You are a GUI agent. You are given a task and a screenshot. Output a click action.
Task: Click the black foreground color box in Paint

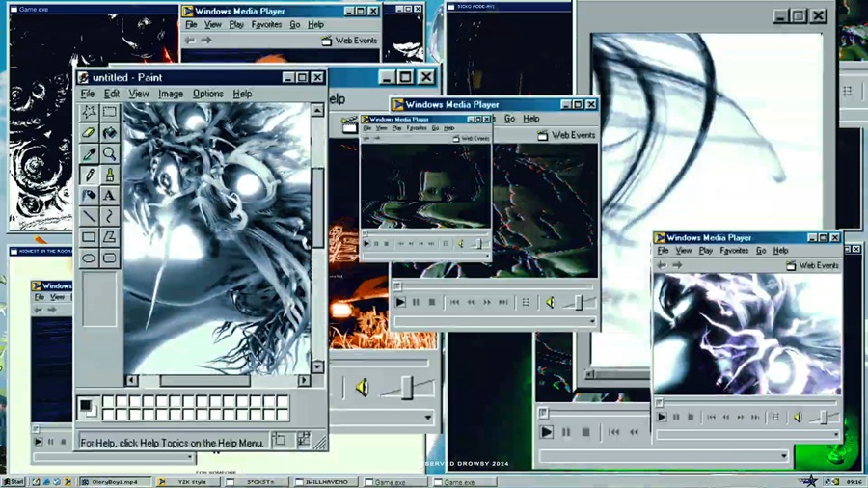(85, 405)
